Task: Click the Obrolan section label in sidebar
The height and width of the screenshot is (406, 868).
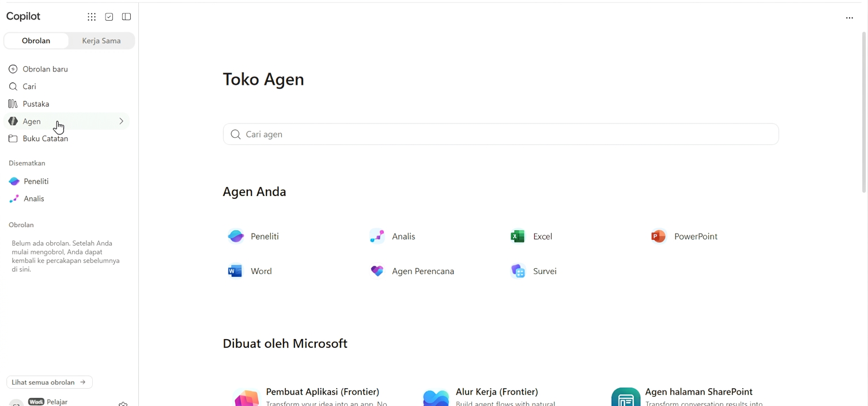Action: point(21,225)
